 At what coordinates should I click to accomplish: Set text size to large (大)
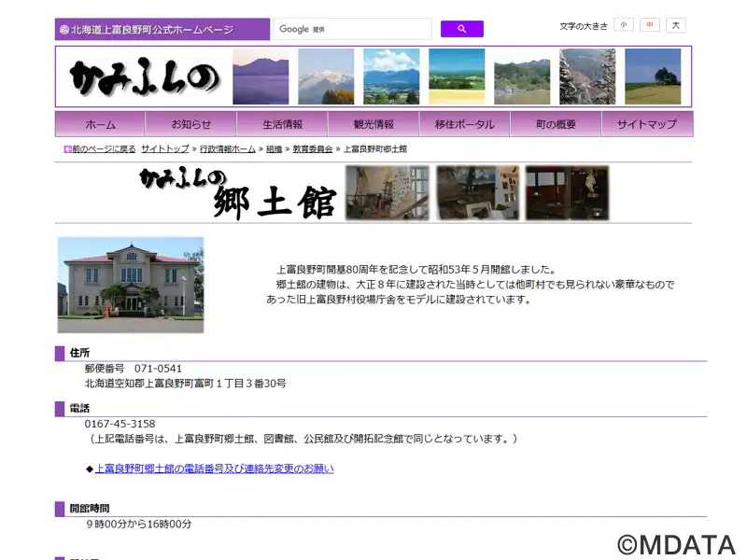675,25
